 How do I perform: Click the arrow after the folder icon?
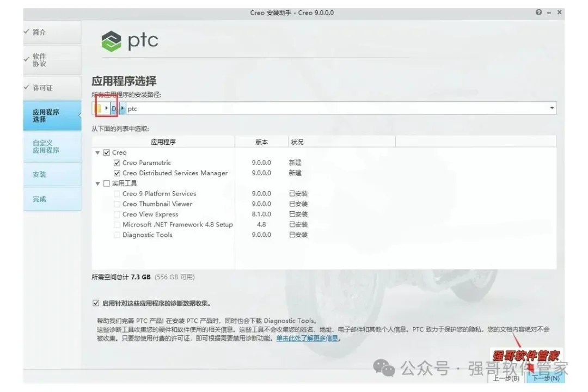107,108
